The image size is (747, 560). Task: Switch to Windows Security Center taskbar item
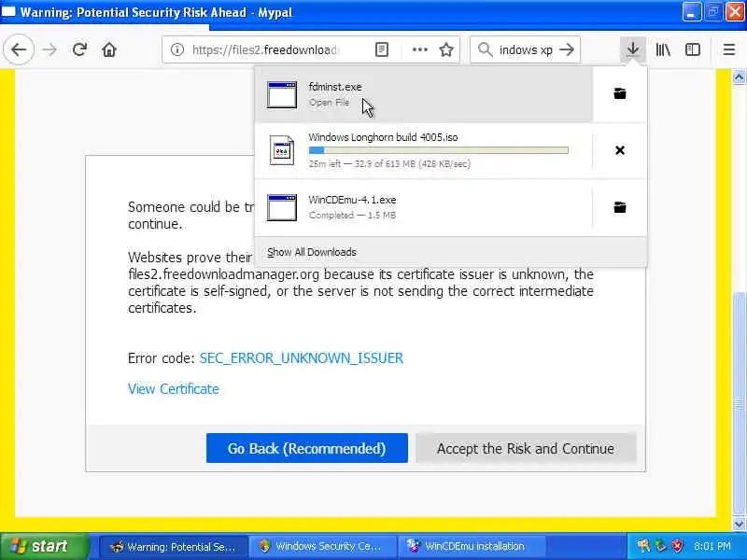(322, 546)
